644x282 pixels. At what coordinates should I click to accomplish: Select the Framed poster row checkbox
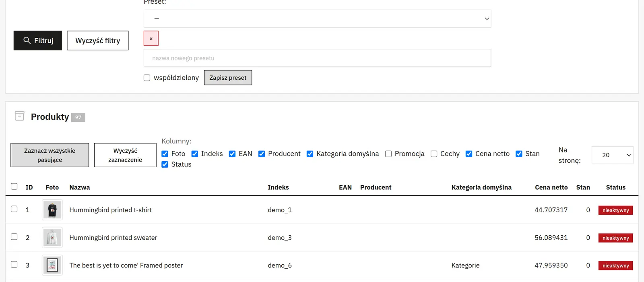(x=14, y=265)
